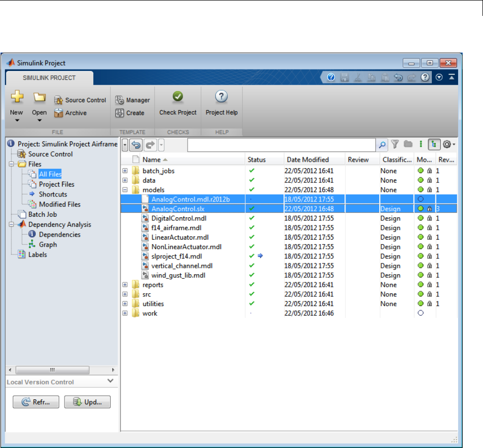
Task: Open Shortcuts in the tree
Action: 53,194
